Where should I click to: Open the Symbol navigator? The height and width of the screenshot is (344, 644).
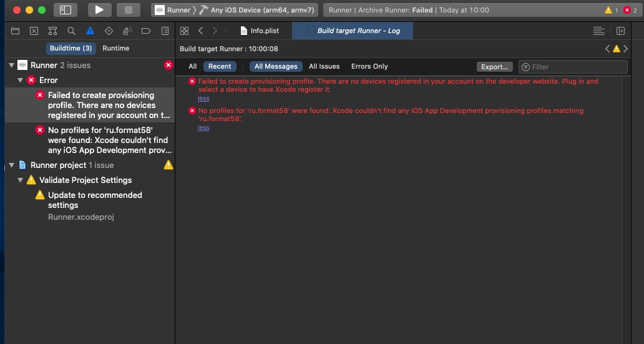pos(52,31)
